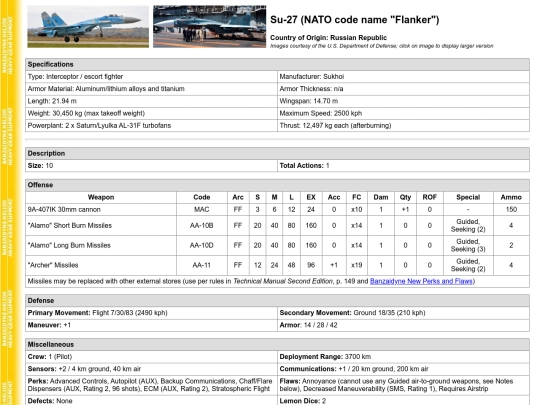
Task: Click Armor: 14 / 28 / 42 cell
Action: [403, 325]
